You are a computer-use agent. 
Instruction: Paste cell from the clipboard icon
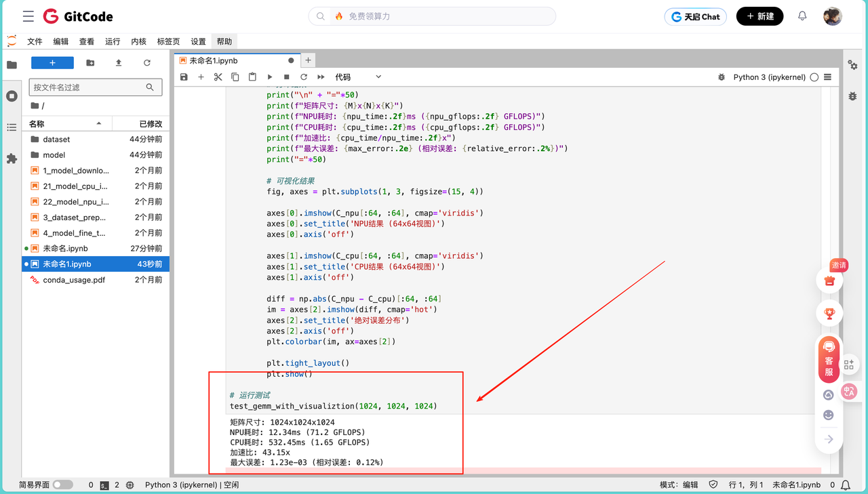(252, 77)
